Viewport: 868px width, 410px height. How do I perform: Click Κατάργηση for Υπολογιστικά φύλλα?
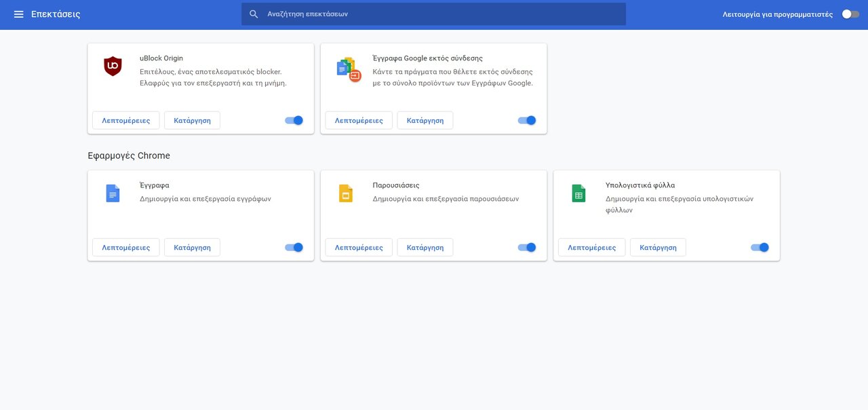pyautogui.click(x=658, y=247)
